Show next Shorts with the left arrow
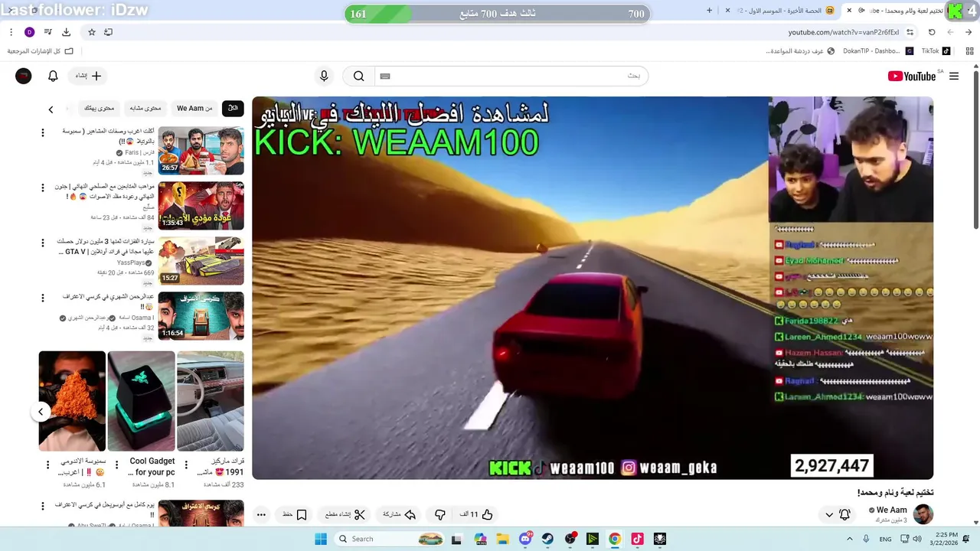The height and width of the screenshot is (551, 980). (41, 412)
